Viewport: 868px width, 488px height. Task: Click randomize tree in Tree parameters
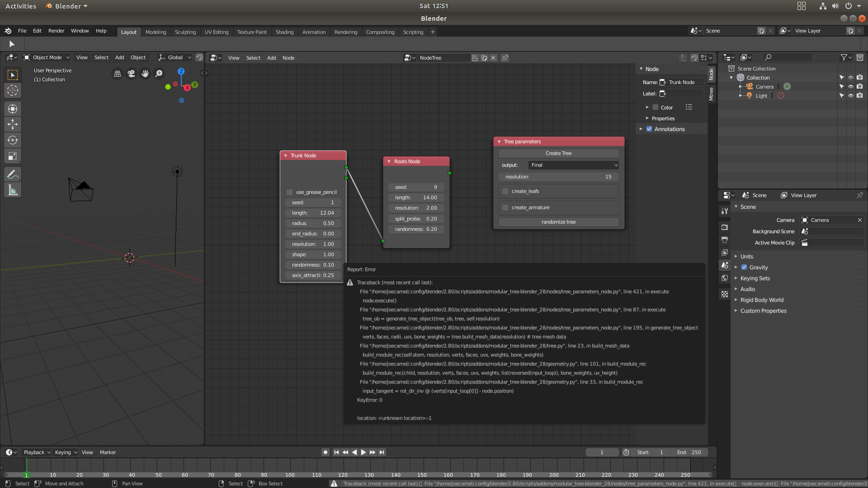(558, 222)
